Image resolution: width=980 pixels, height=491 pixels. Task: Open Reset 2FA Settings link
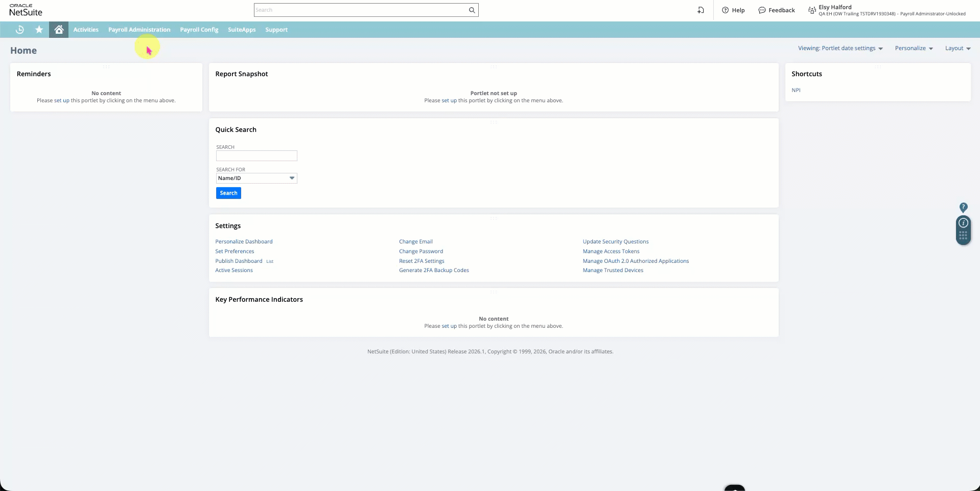tap(422, 261)
